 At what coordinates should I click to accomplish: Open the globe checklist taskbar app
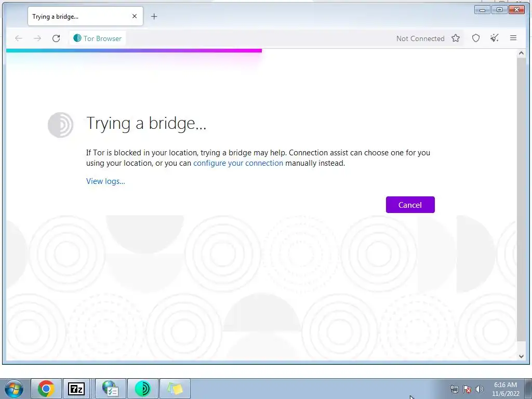tap(110, 389)
